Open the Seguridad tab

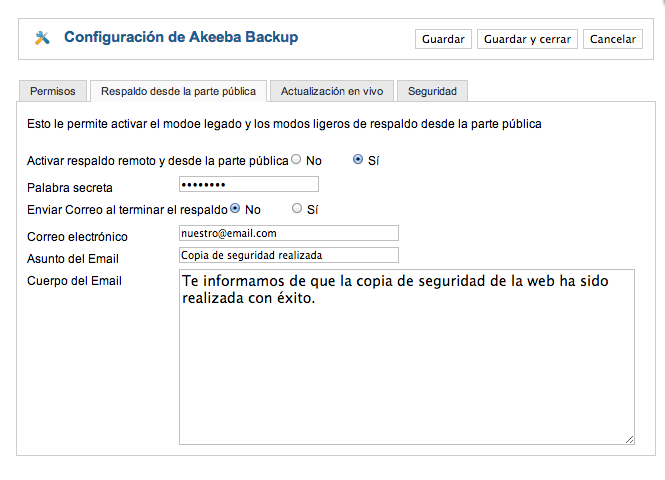432,91
